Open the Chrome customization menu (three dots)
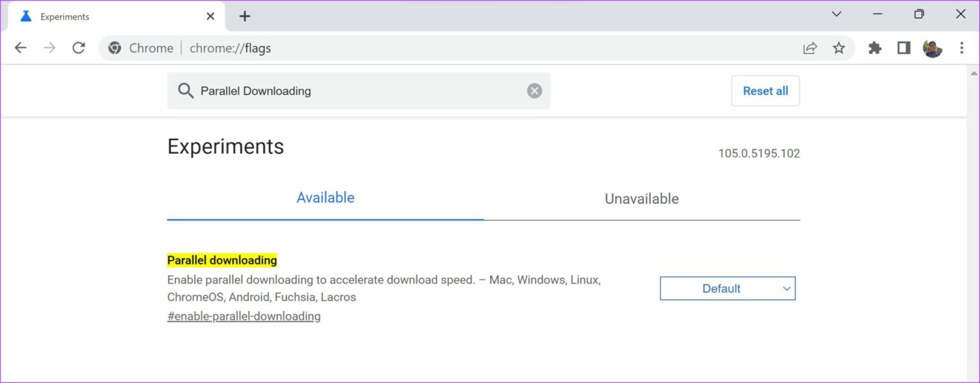The image size is (980, 383). pos(961,48)
